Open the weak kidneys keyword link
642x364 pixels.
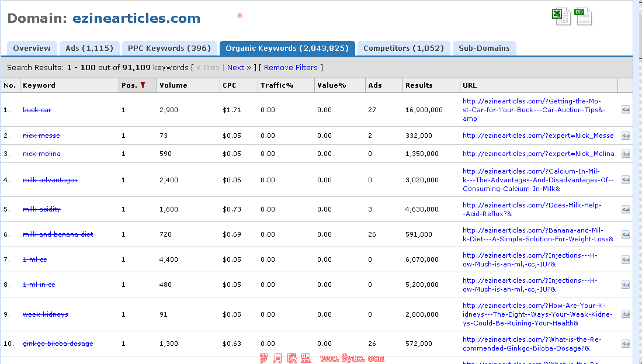click(46, 314)
